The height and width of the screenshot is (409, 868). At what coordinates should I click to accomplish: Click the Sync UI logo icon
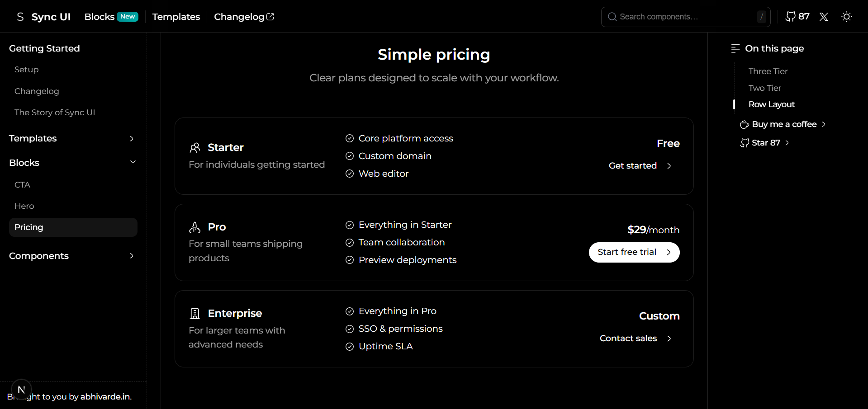point(20,17)
